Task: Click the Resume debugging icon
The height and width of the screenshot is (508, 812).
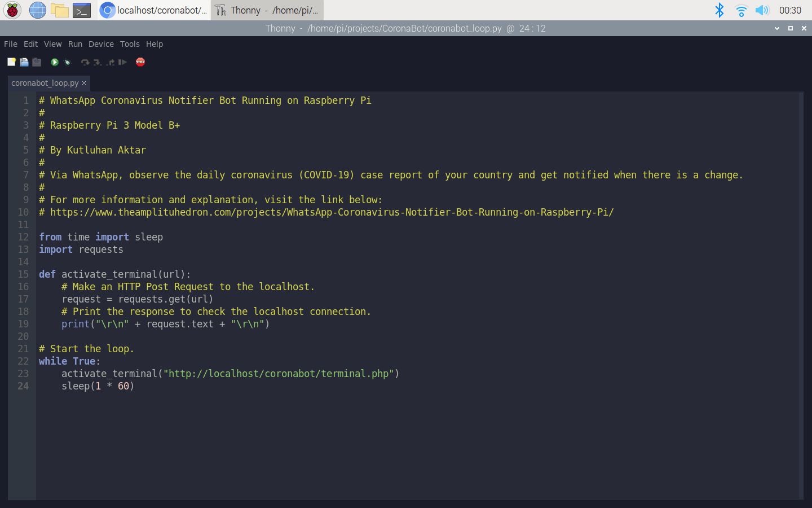Action: click(122, 62)
